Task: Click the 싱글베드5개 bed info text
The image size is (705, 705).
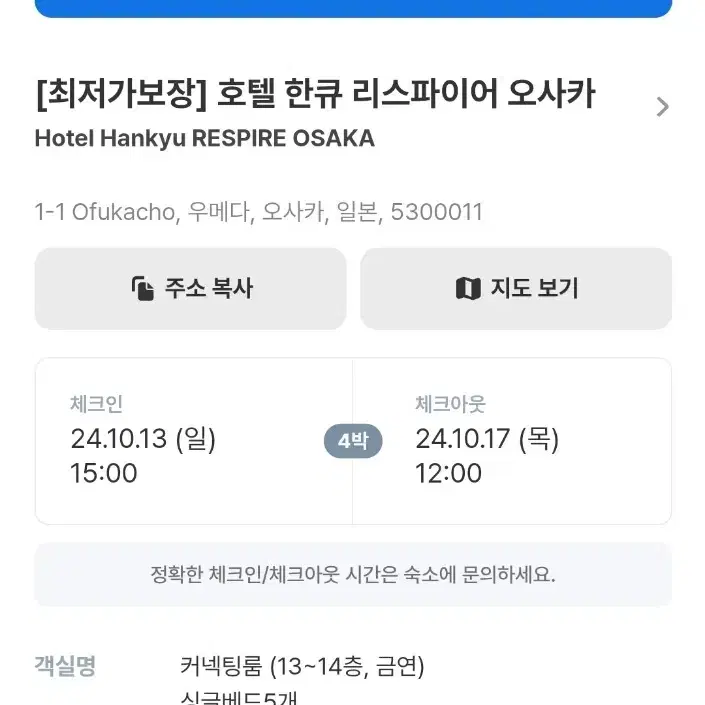Action: (239, 698)
